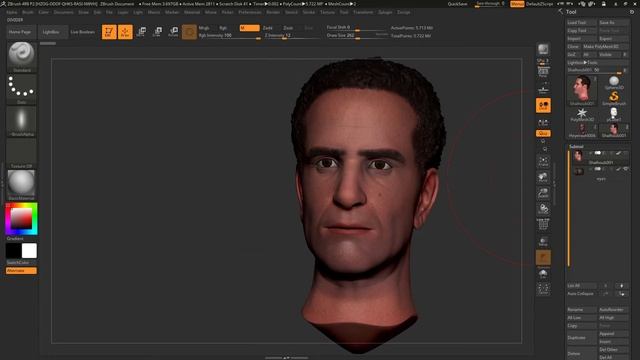
Task: Toggle the Live Boolean button
Action: [x=82, y=32]
